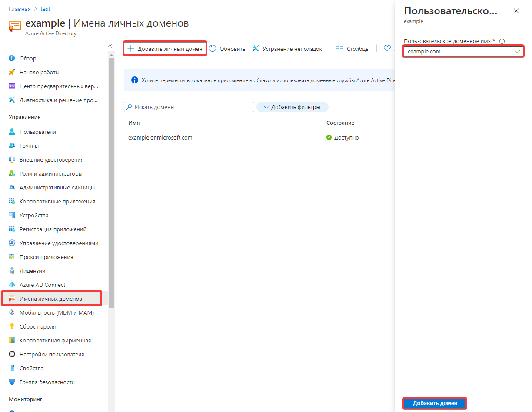532x412 pixels.
Task: Click info icon beside custom domain name label
Action: 502,41
